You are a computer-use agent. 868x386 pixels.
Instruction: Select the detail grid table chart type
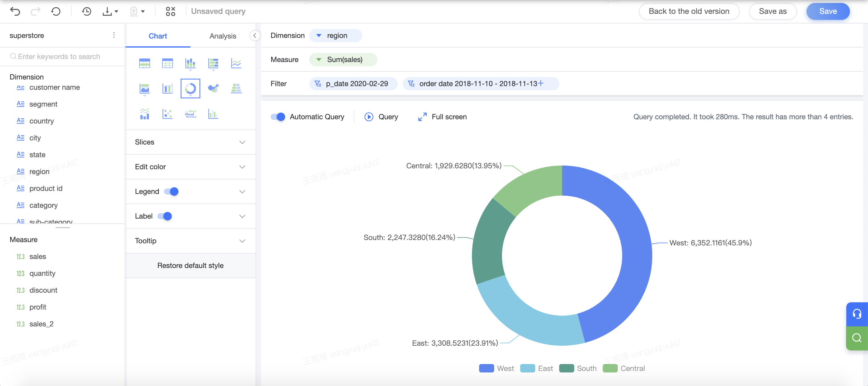pos(168,63)
